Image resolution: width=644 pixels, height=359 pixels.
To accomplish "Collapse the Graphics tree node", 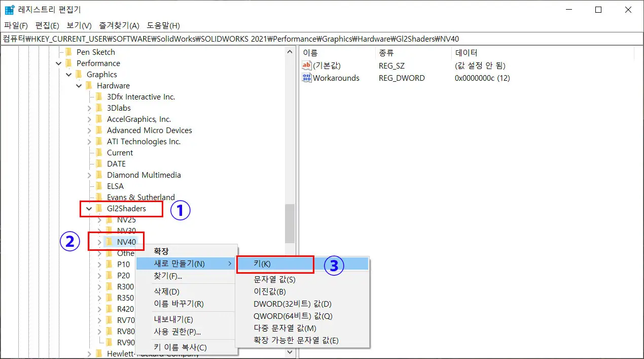I will pos(69,74).
